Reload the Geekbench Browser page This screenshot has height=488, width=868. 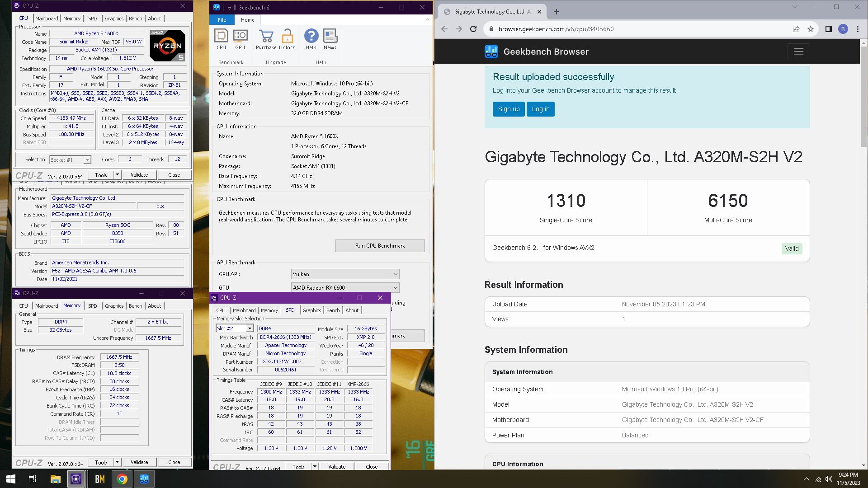pos(473,29)
